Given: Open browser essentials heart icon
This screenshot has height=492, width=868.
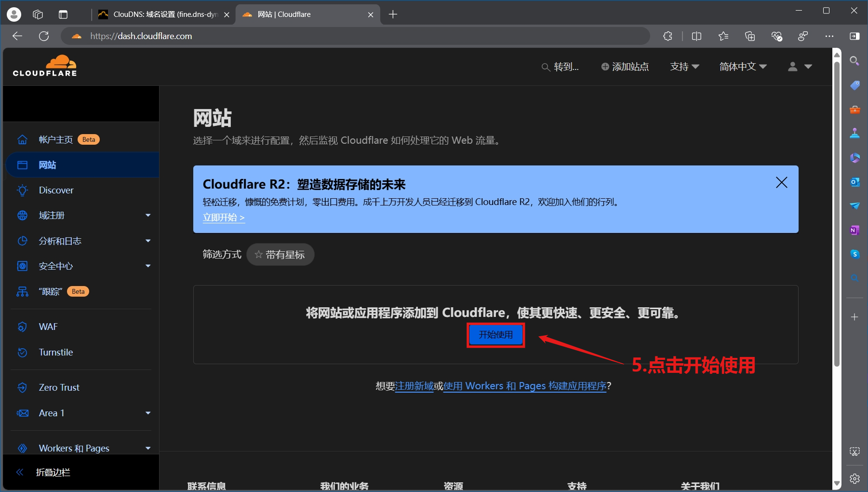Looking at the screenshot, I should [776, 36].
